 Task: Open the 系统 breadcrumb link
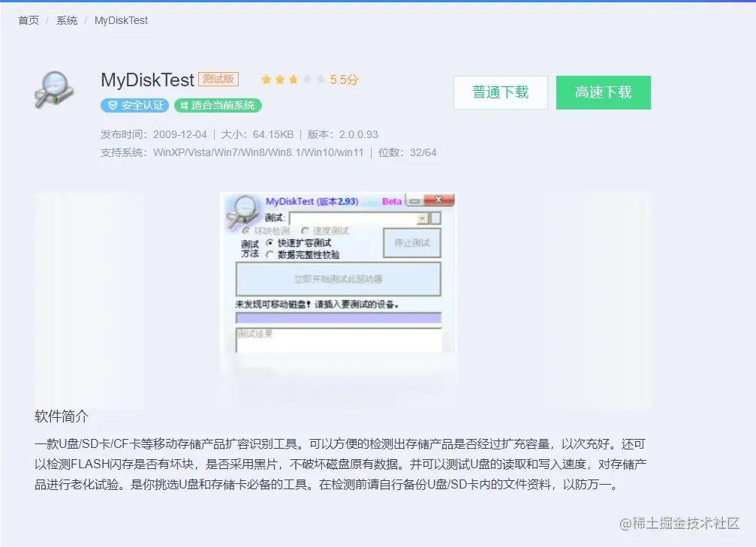(67, 20)
